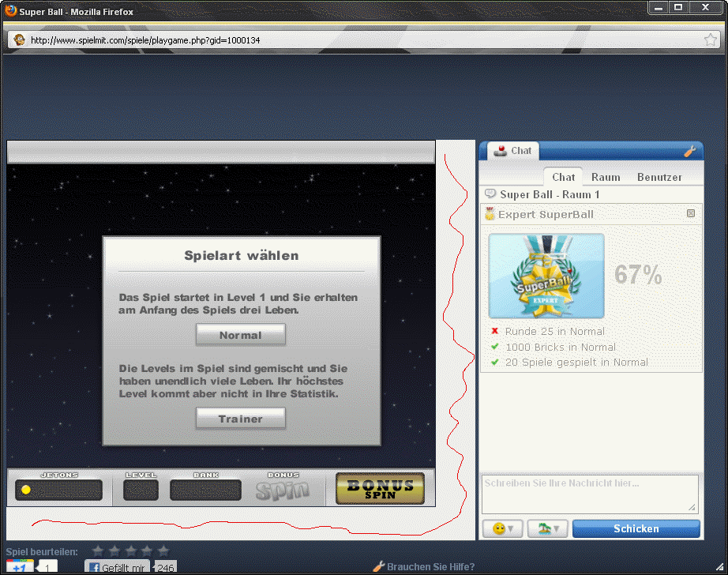
Task: Click the Super Ball - Raum 1 speech bubble icon
Action: coord(490,194)
